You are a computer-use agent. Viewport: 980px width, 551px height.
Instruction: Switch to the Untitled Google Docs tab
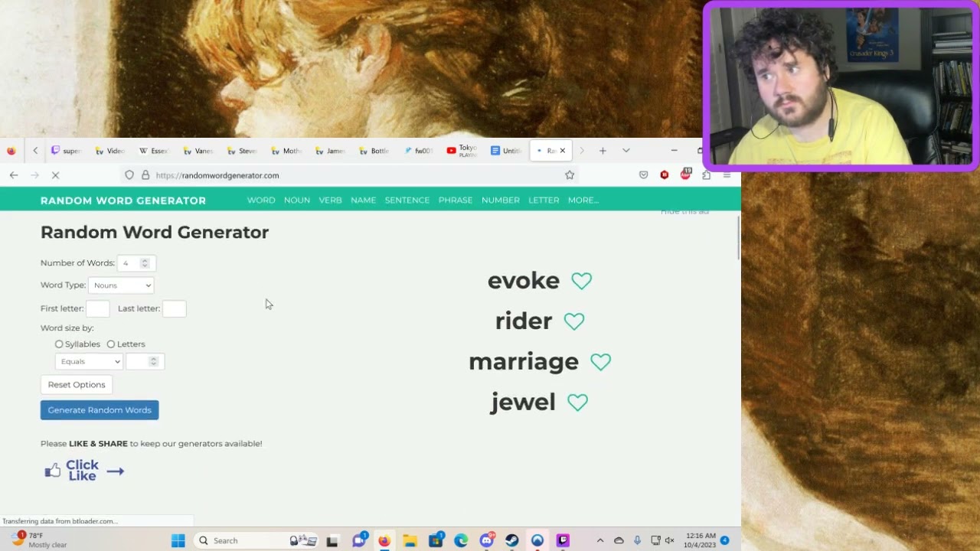507,151
